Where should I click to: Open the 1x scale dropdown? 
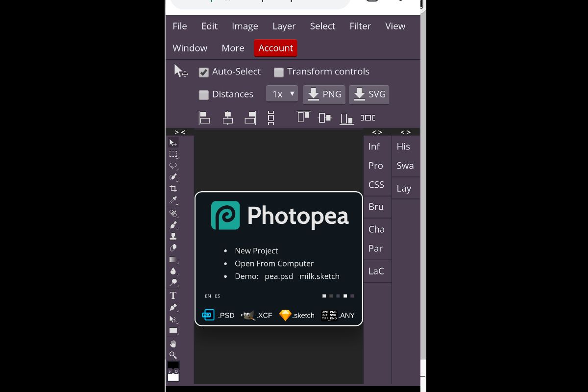coord(282,94)
